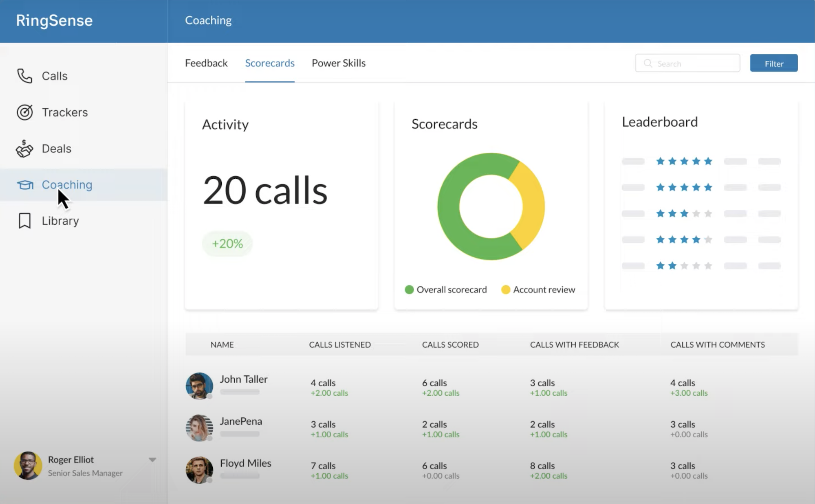The width and height of the screenshot is (815, 504).
Task: Click the search magnifier icon
Action: tap(648, 64)
